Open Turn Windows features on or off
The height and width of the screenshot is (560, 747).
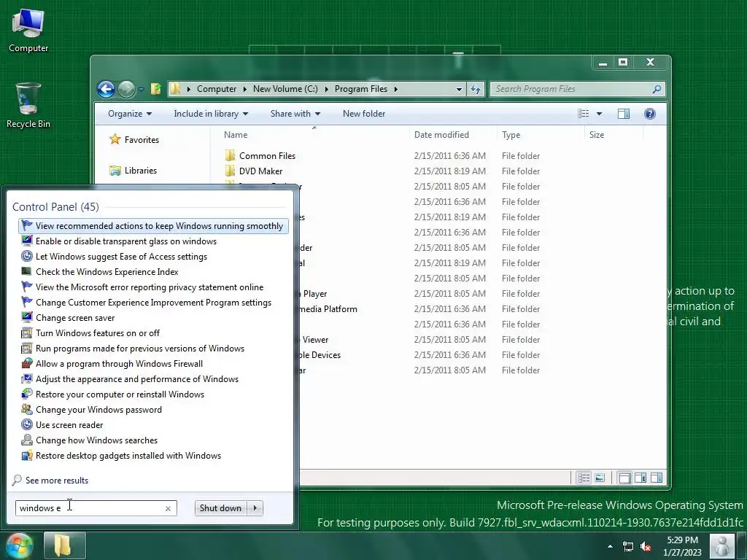tap(90, 332)
